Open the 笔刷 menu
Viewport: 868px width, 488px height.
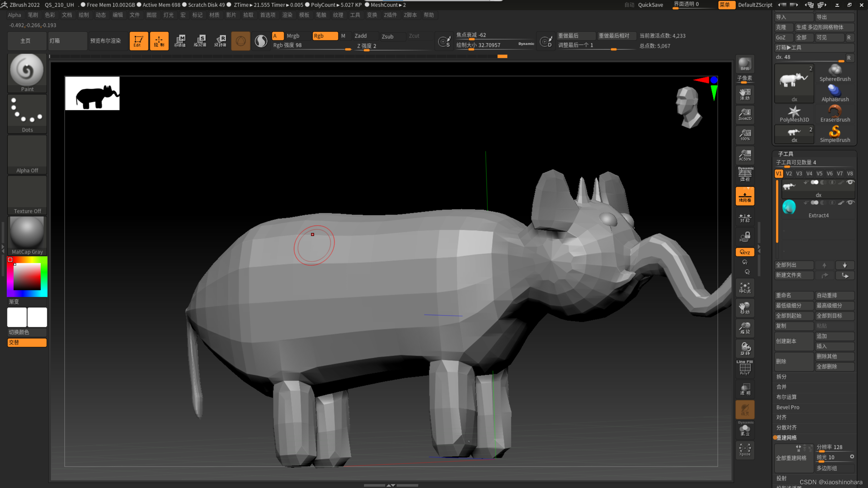click(x=33, y=15)
